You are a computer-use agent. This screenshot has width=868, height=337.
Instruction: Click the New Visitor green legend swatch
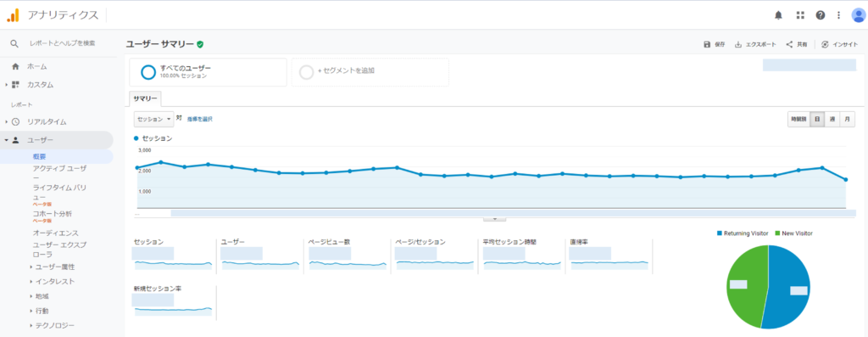[777, 233]
